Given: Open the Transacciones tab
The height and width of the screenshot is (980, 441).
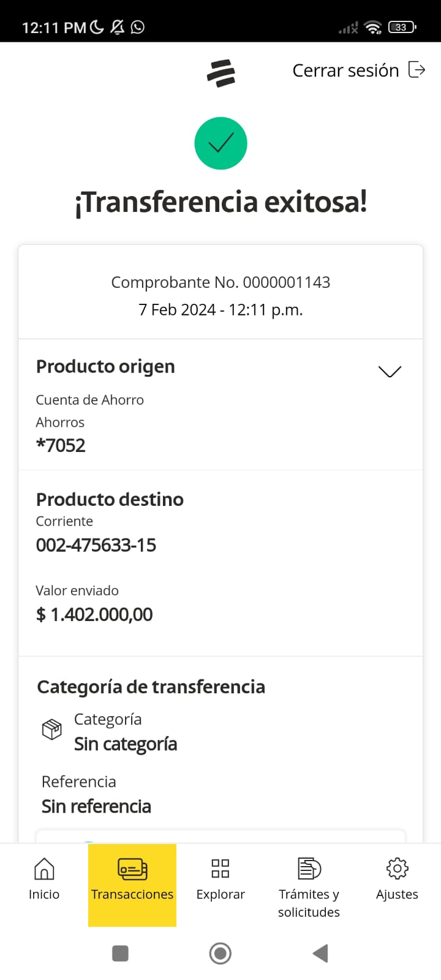Looking at the screenshot, I should pyautogui.click(x=132, y=884).
